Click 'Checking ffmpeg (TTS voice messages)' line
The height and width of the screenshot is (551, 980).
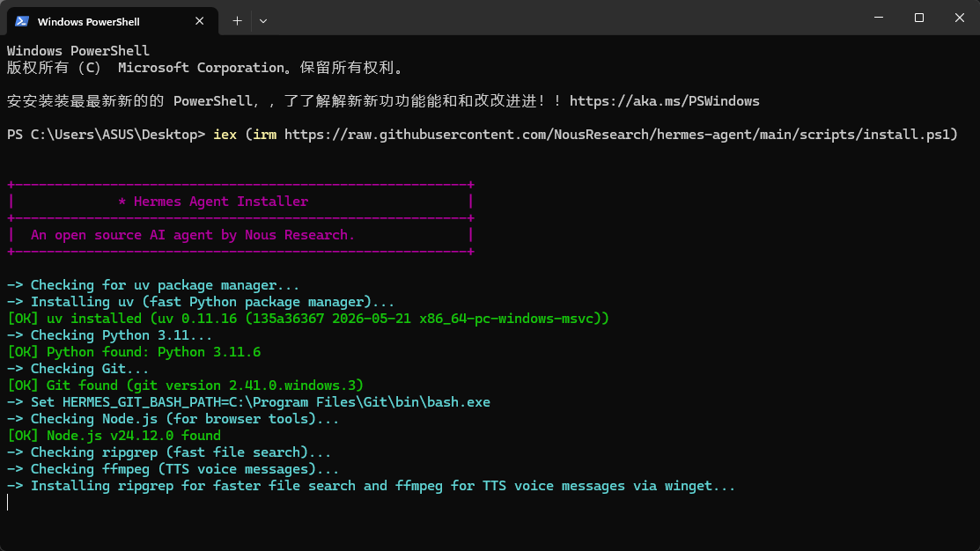[173, 469]
